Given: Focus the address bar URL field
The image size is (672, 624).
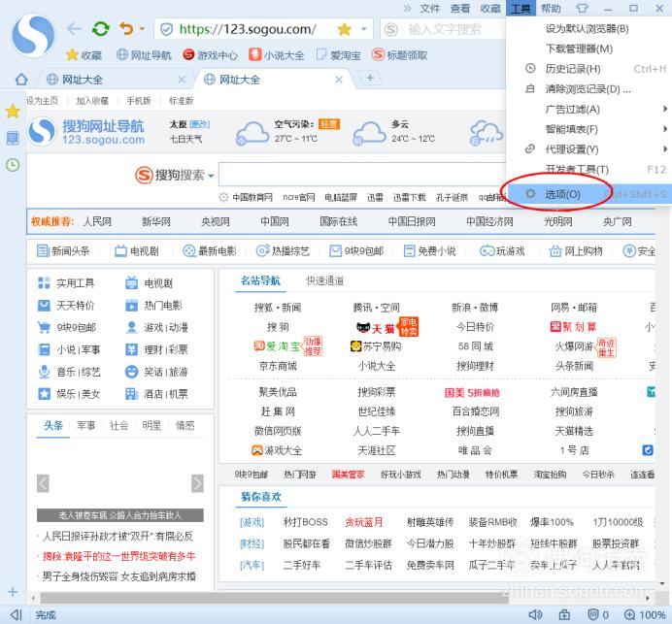Looking at the screenshot, I should tap(248, 29).
